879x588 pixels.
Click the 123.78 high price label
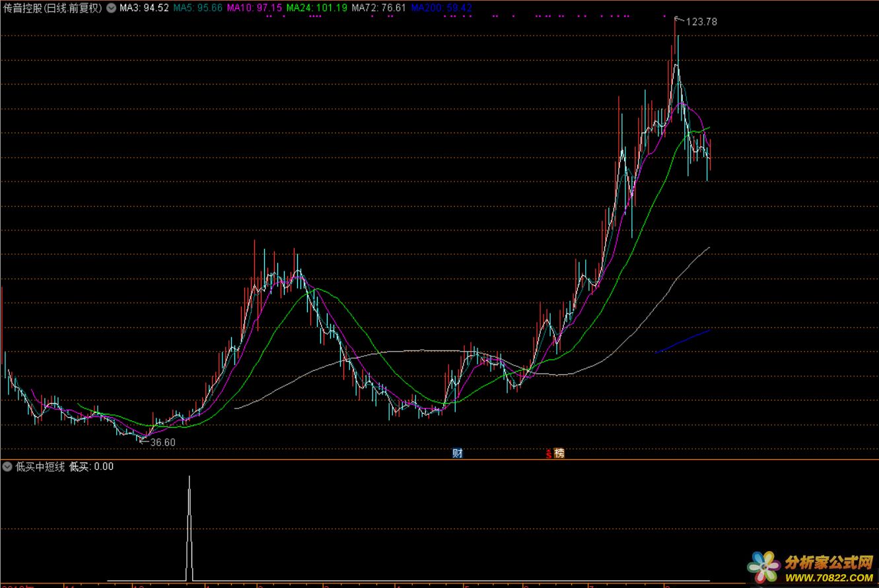701,22
